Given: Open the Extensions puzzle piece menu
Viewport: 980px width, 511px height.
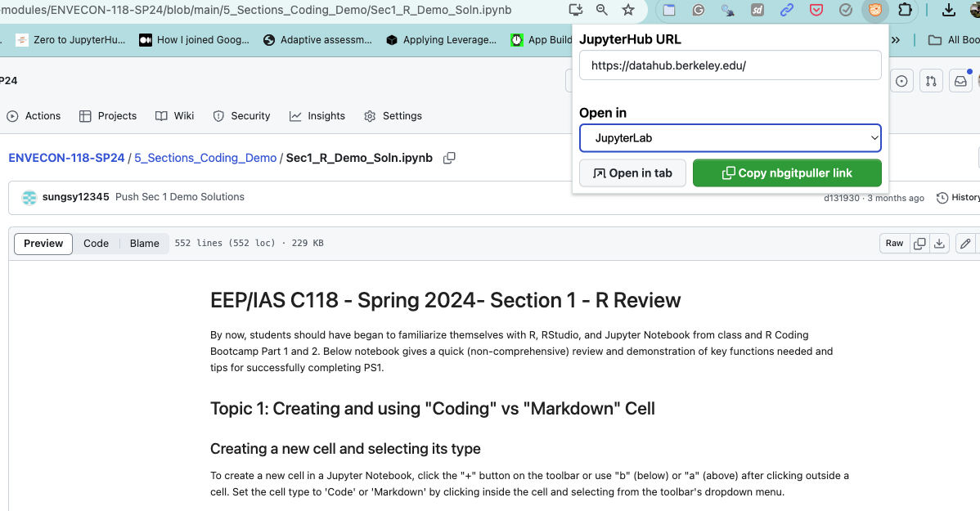Looking at the screenshot, I should 905,9.
